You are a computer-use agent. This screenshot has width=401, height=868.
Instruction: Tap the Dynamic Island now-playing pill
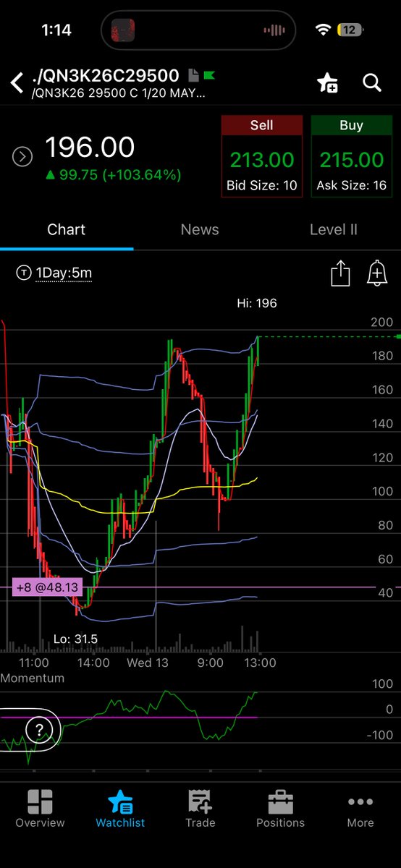[200, 30]
